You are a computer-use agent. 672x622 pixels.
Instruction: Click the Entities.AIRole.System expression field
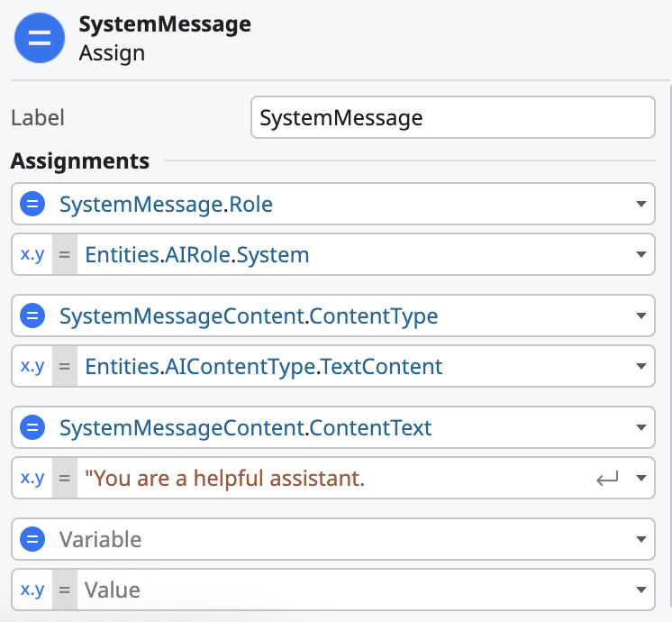333,254
